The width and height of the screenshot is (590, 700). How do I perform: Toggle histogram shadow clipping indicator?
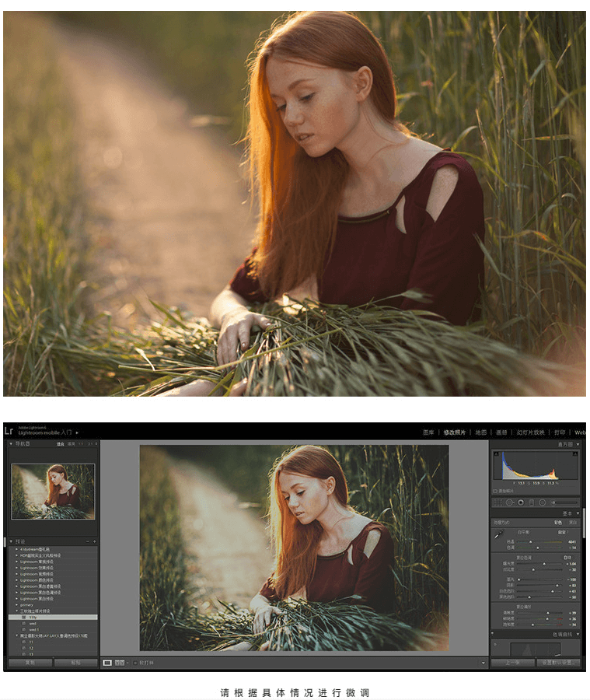[x=496, y=453]
